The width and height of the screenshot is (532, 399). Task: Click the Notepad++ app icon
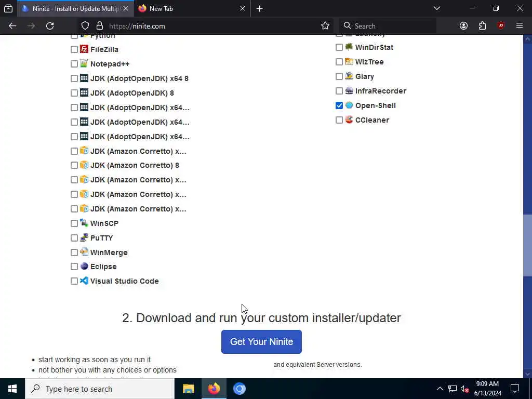pyautogui.click(x=84, y=63)
